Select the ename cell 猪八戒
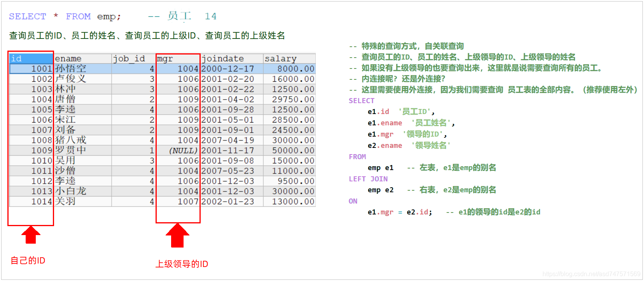The height and width of the screenshot is (281, 644). [82, 140]
